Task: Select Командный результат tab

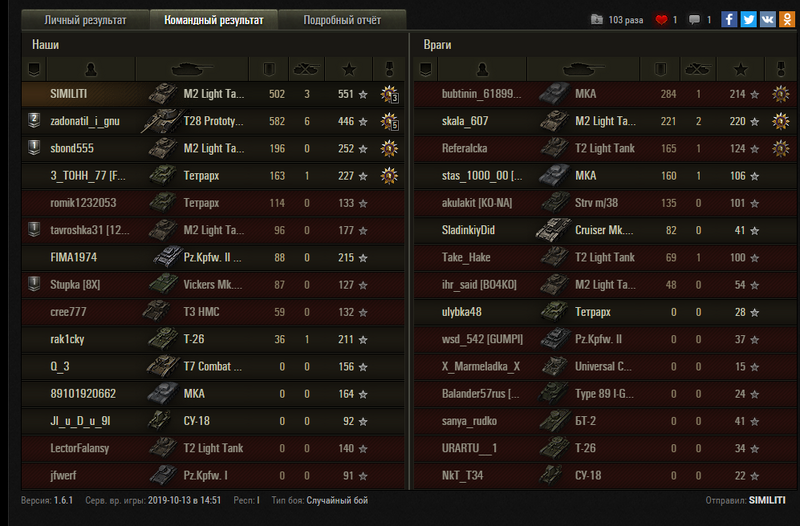Action: [x=214, y=20]
